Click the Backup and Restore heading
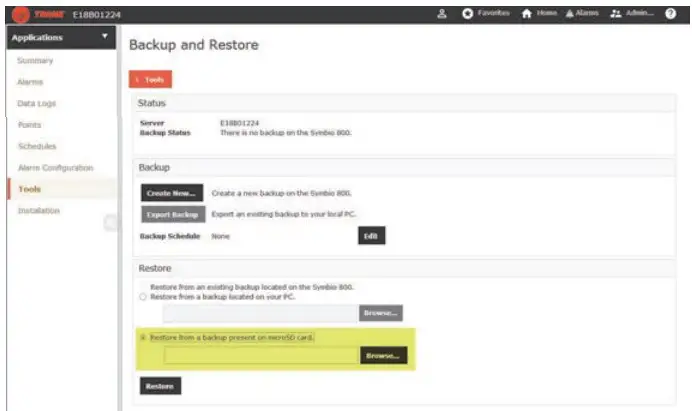The image size is (692, 411). [194, 45]
